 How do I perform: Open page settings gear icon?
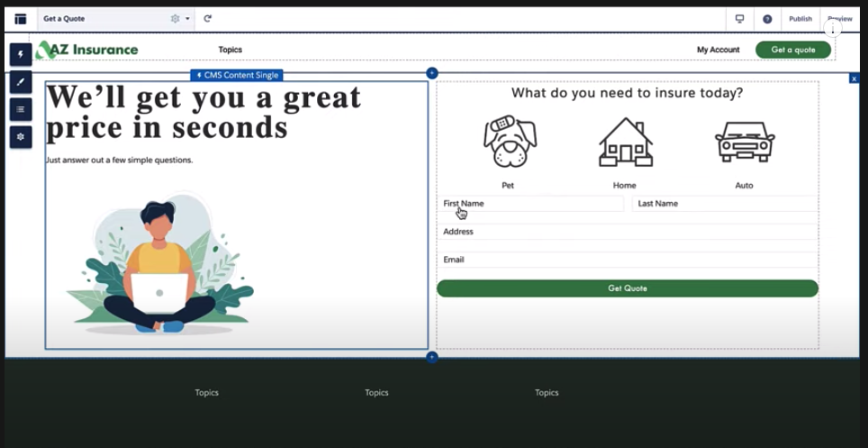pyautogui.click(x=175, y=19)
